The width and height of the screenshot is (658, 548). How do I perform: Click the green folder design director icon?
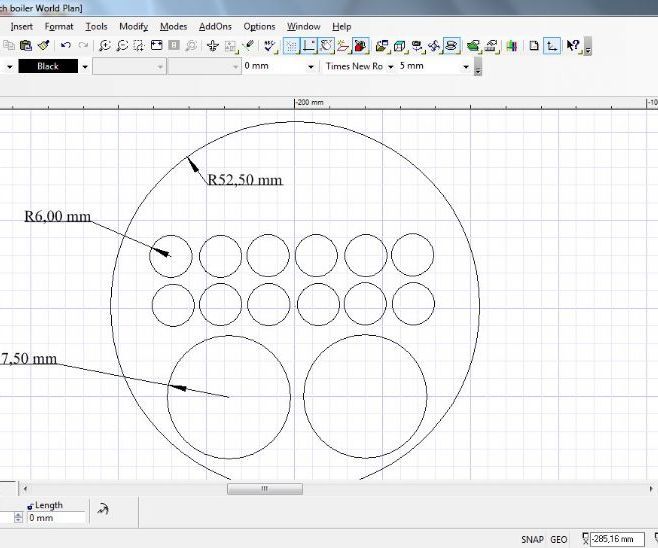coord(473,46)
